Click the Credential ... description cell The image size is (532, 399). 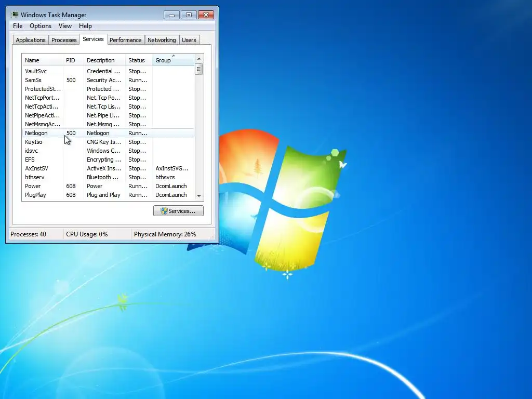click(x=103, y=71)
